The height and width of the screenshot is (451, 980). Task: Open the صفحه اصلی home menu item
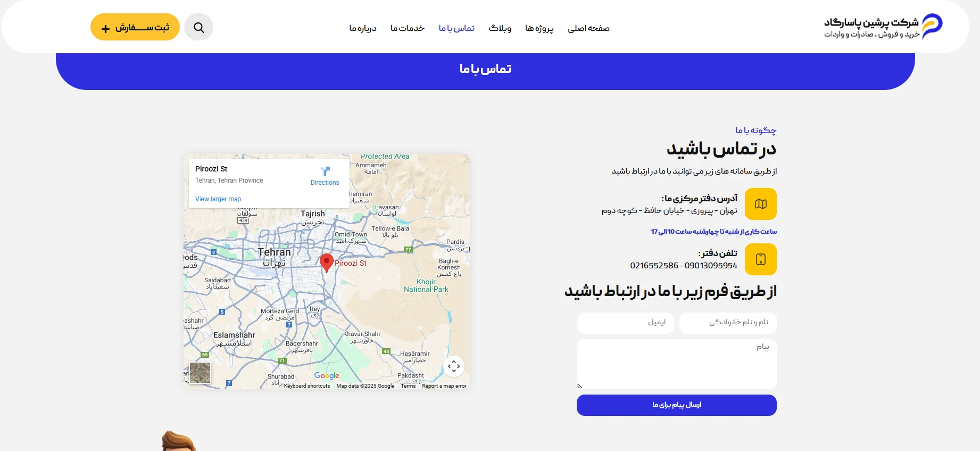click(x=588, y=28)
